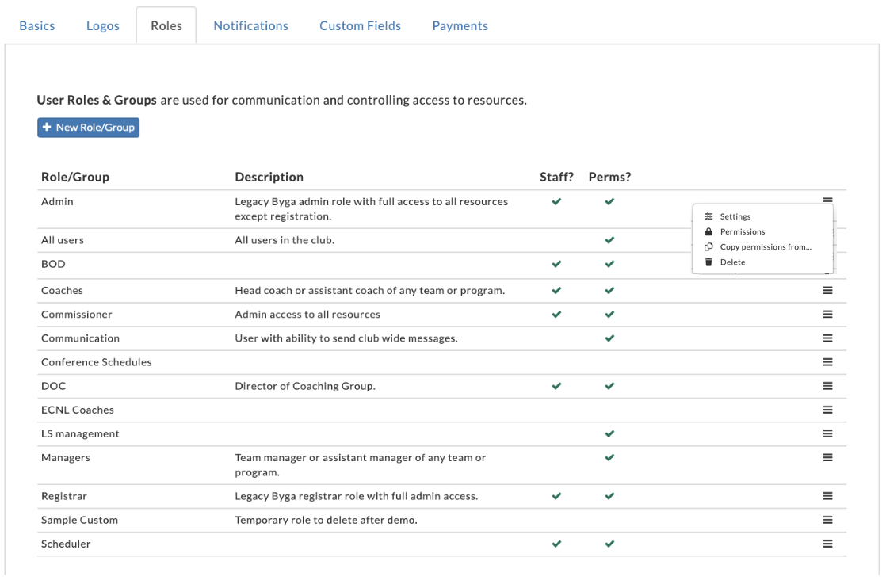Click 'Director of Coaching Group.' description
Screen dimensions: 886x588
305,386
